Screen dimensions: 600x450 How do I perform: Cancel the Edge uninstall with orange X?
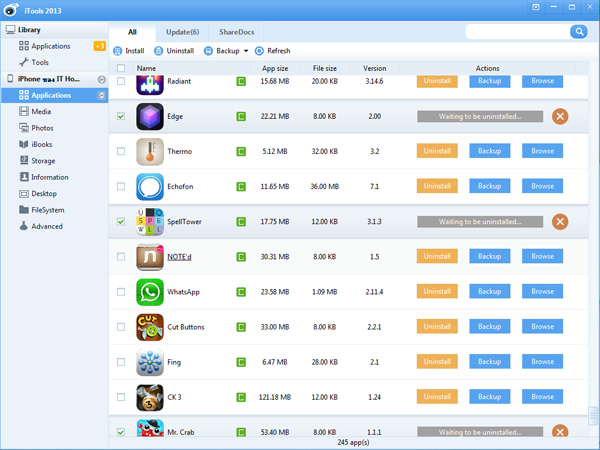click(560, 116)
